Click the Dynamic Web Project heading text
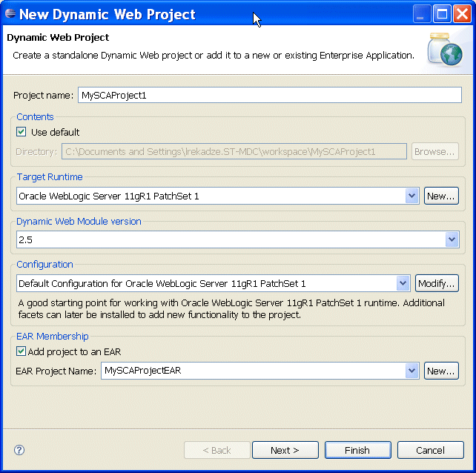The image size is (476, 473). tap(58, 37)
